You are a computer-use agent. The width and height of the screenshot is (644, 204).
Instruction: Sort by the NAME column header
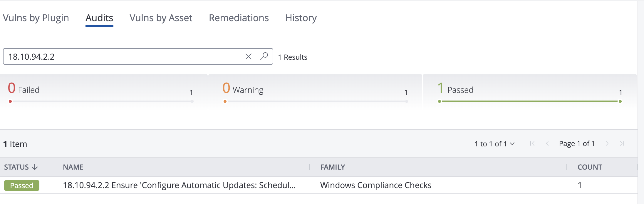click(x=73, y=167)
